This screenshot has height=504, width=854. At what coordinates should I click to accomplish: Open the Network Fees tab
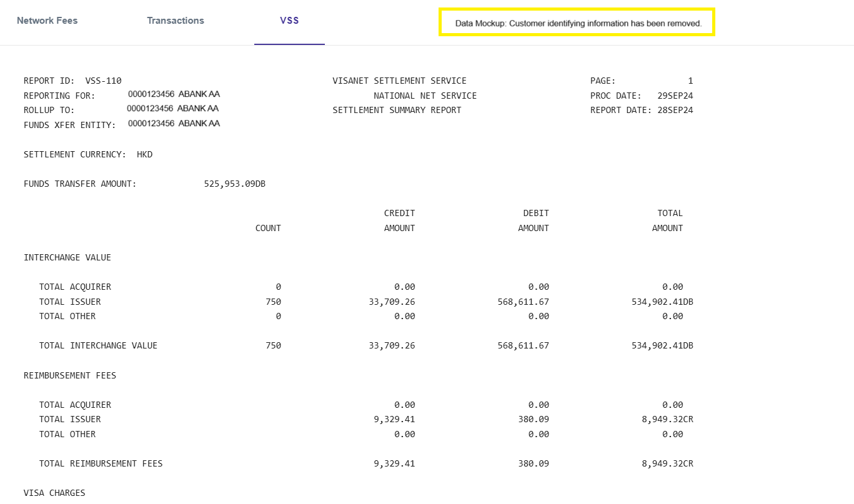[x=47, y=21]
